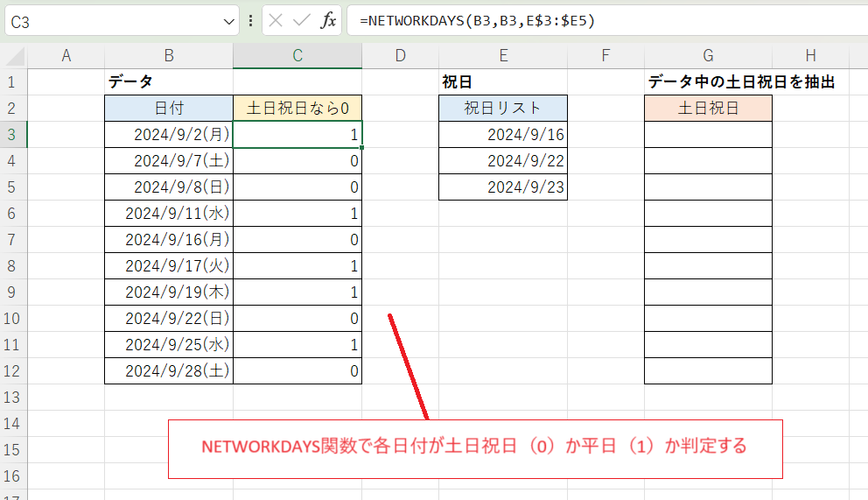Select column F header

point(605,55)
